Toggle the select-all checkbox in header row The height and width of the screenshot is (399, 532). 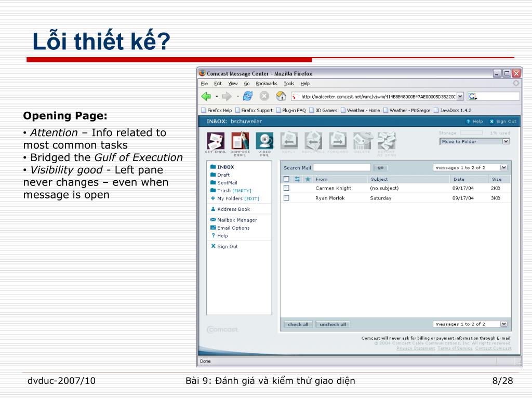286,179
